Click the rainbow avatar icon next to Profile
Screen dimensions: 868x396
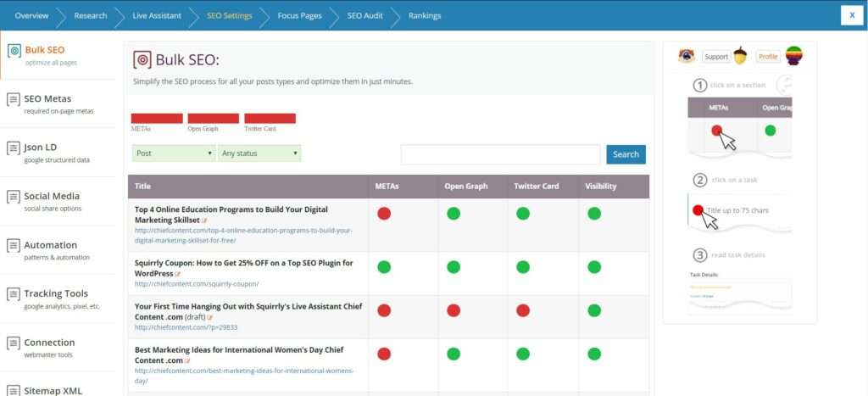tap(794, 56)
